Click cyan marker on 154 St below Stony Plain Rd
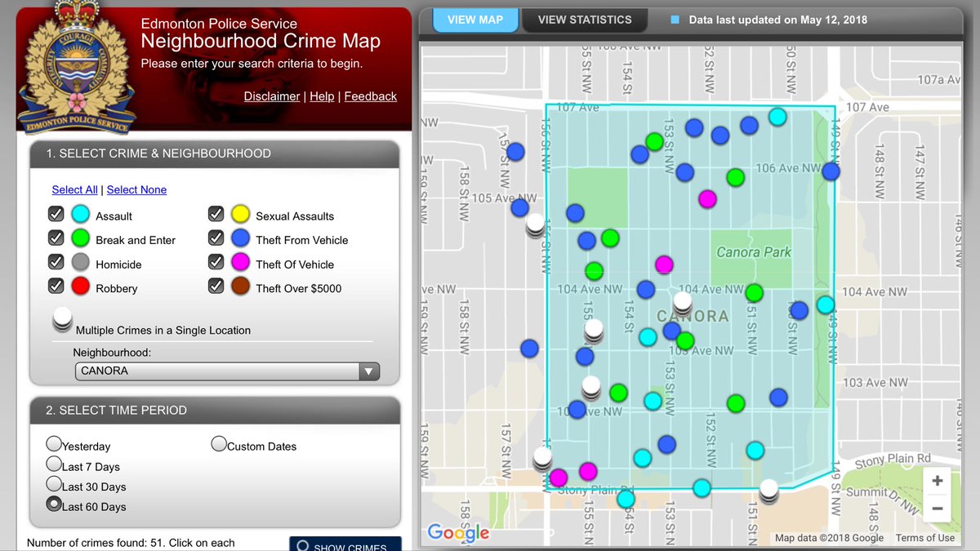 [x=626, y=499]
